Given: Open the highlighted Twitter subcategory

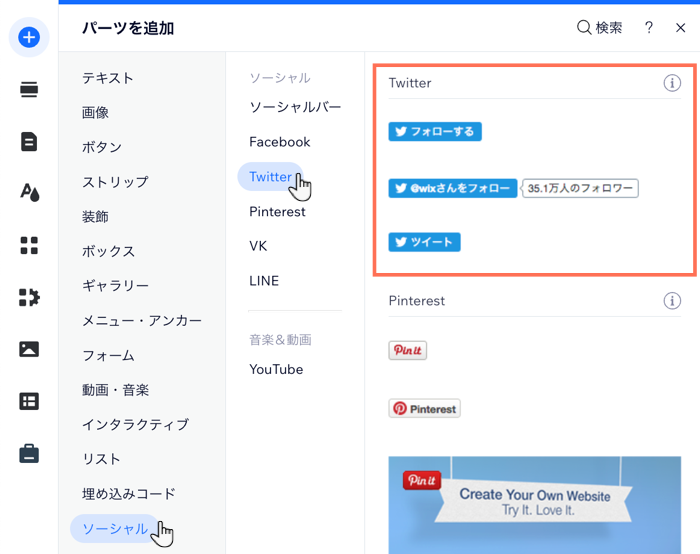Looking at the screenshot, I should [x=271, y=176].
